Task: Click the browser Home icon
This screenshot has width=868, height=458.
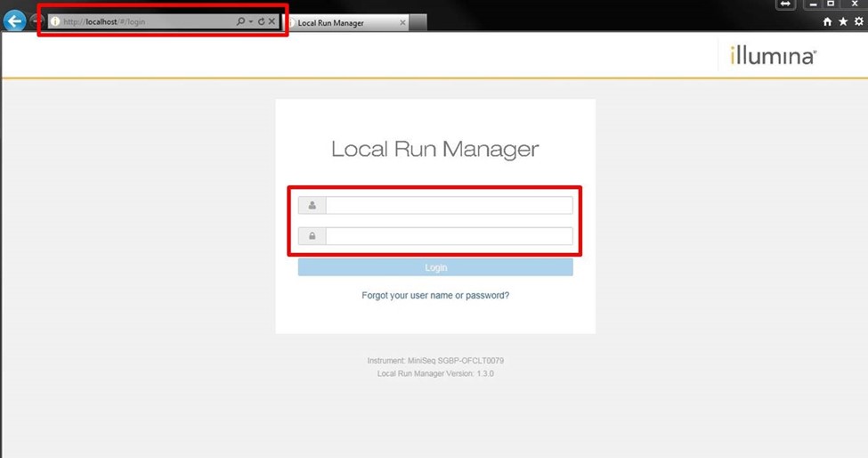Action: 828,21
